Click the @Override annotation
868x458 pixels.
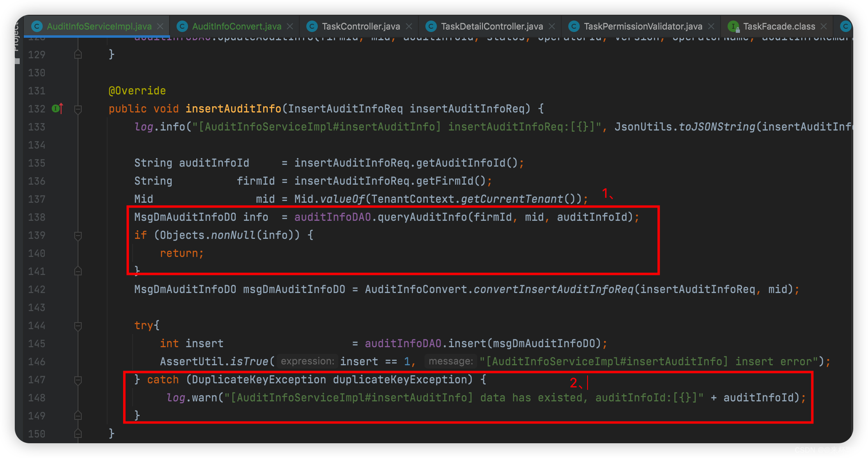[x=137, y=91]
